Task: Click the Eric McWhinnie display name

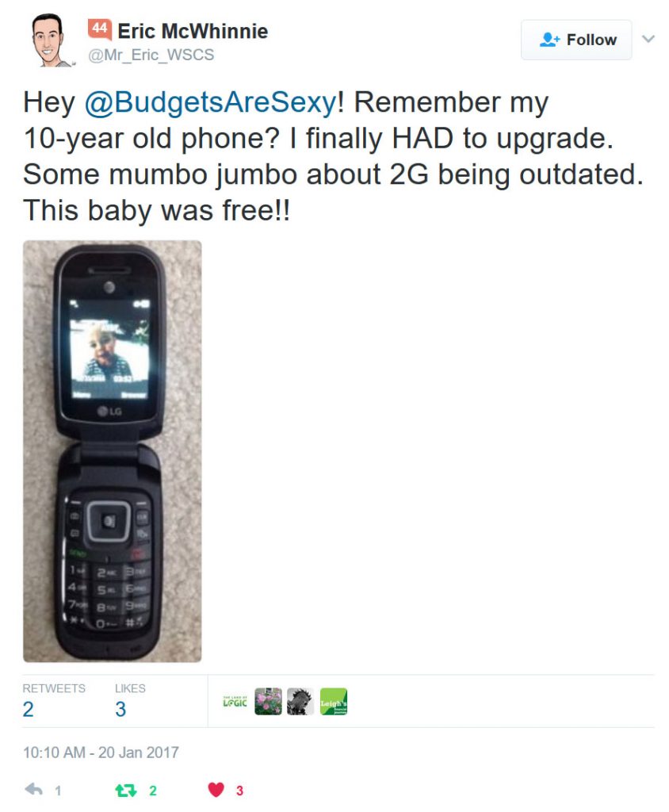Action: point(193,31)
